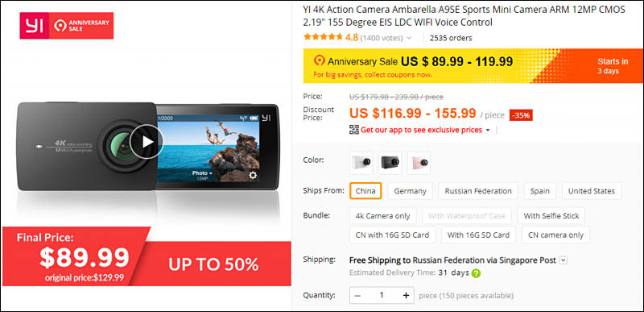644x312 pixels.
Task: Click the settings gear on the camera screen
Action: [x=253, y=176]
